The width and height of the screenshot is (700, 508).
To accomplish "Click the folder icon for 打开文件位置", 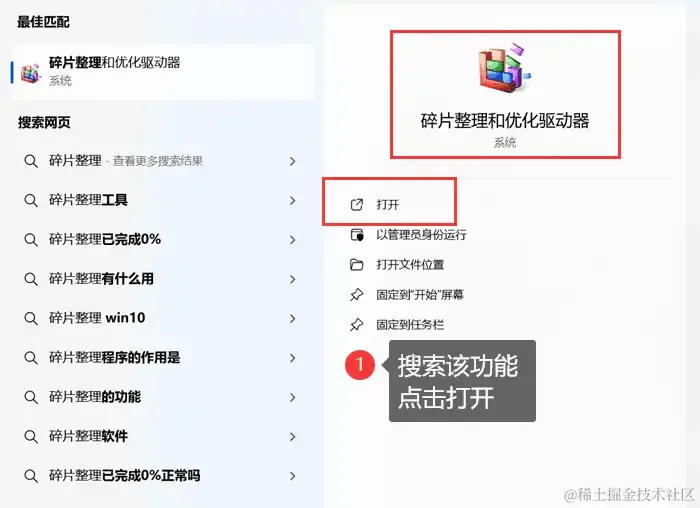I will click(356, 265).
